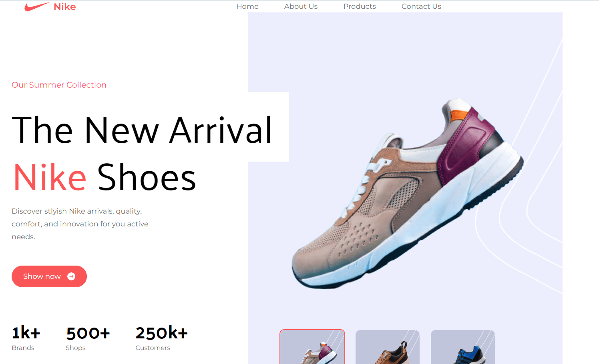Go to the About Us page
Viewport: 599px width, 364px height.
pyautogui.click(x=301, y=6)
